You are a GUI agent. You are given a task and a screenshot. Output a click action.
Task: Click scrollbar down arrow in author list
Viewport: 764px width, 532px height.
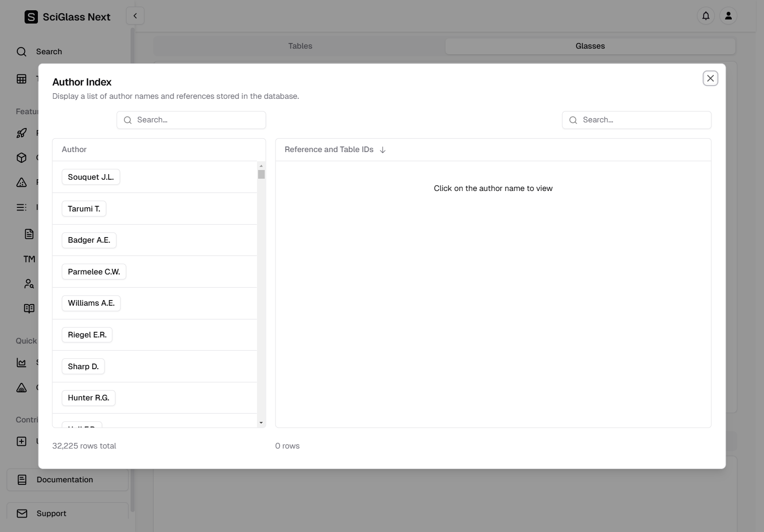pyautogui.click(x=261, y=423)
